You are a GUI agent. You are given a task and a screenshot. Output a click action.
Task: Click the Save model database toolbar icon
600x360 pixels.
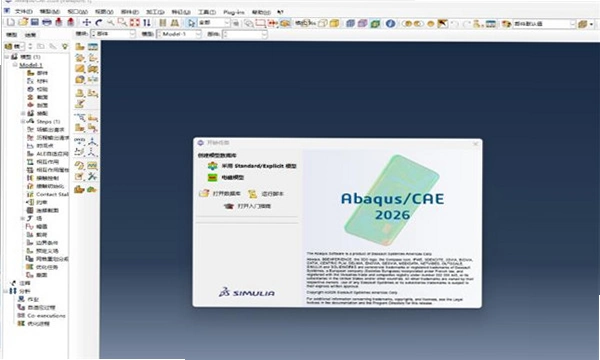pyautogui.click(x=34, y=22)
